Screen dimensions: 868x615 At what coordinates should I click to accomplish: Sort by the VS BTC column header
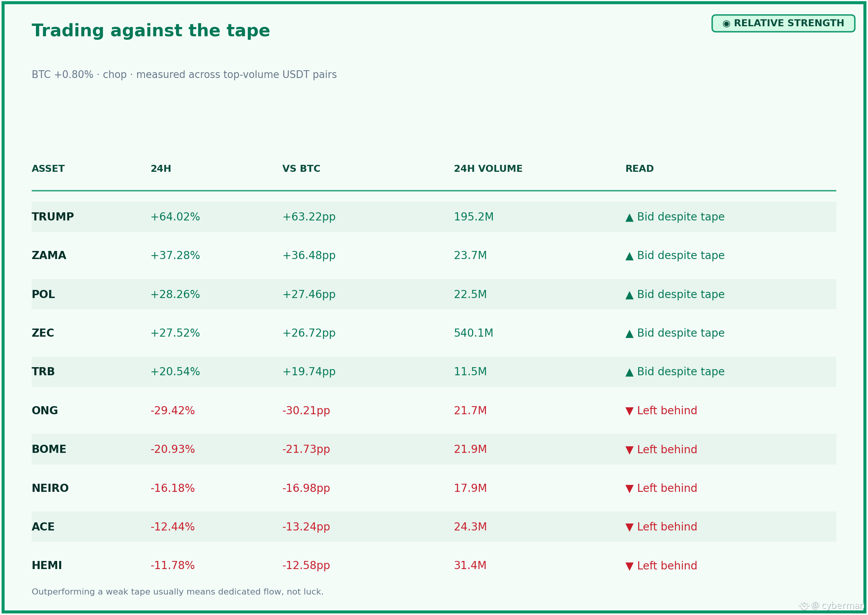[x=301, y=169]
